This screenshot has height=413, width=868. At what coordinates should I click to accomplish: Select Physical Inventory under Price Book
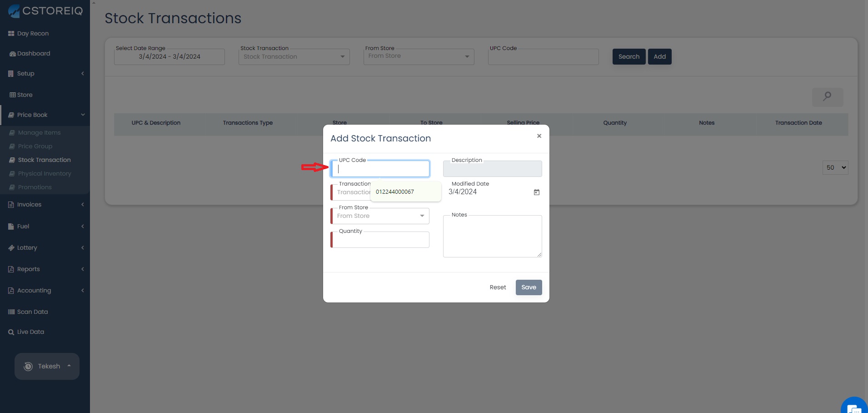pos(45,174)
